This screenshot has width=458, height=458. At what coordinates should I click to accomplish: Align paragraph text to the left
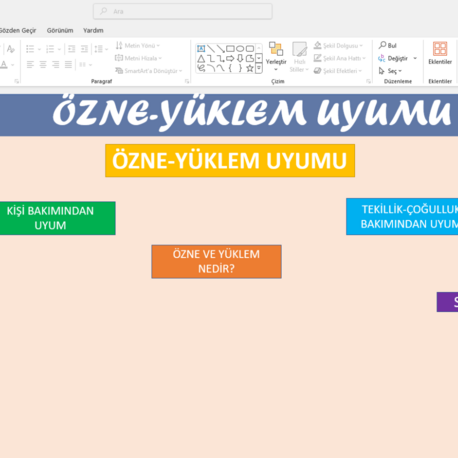coord(30,64)
